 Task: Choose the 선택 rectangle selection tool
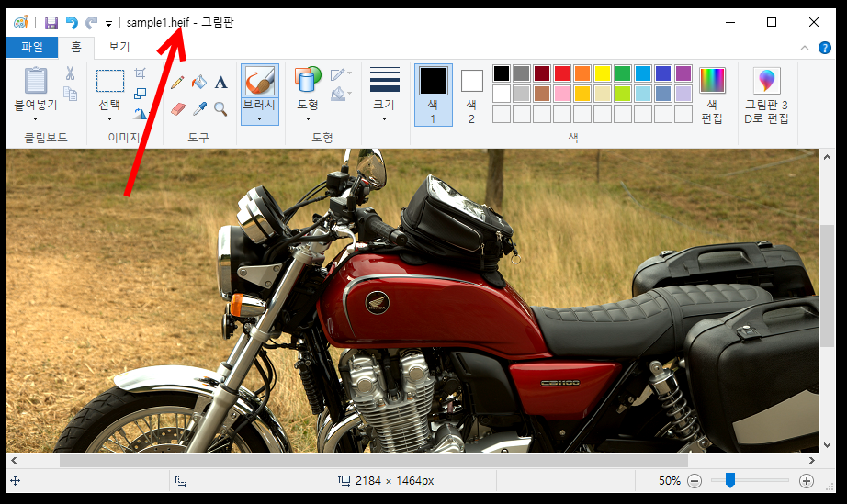point(109,81)
